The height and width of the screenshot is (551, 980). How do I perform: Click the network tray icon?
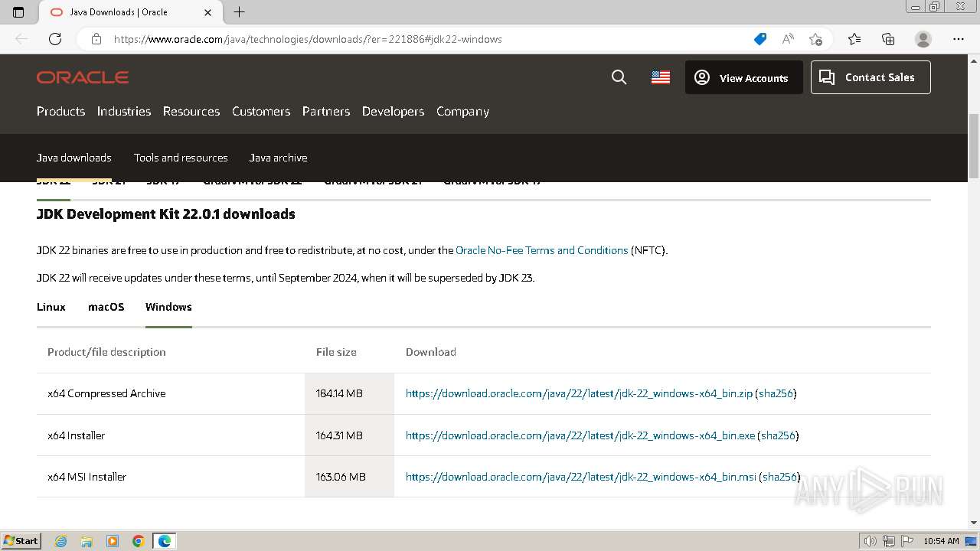(x=889, y=541)
